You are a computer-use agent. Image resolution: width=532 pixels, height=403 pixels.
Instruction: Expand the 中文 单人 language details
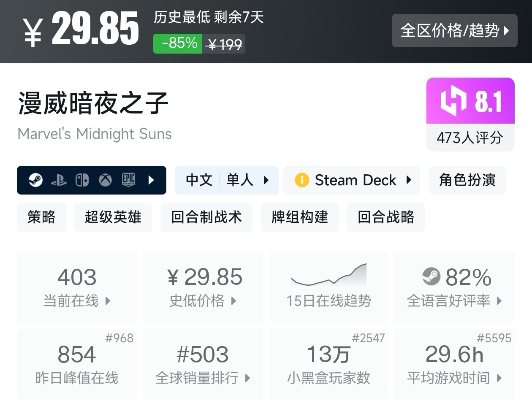point(227,180)
